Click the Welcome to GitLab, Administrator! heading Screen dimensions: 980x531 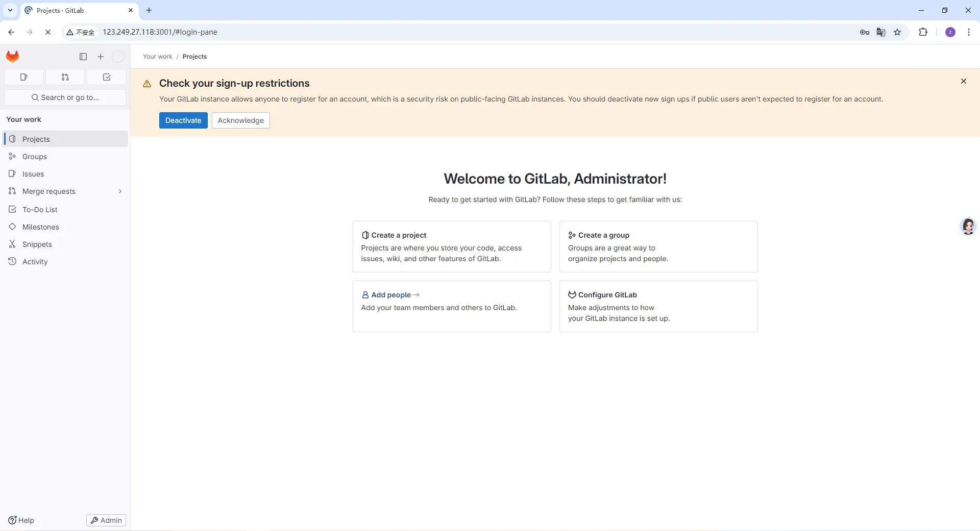click(x=555, y=179)
